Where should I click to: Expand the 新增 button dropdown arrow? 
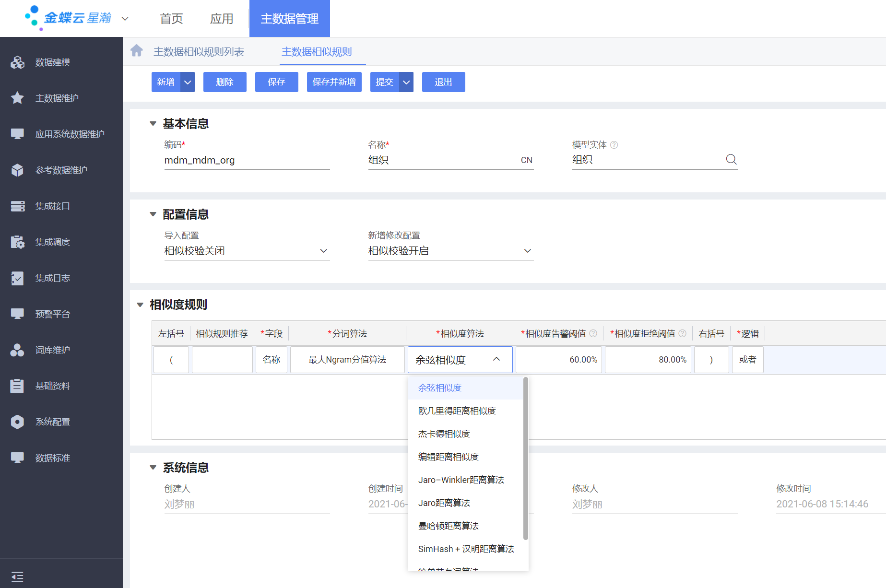(x=188, y=82)
